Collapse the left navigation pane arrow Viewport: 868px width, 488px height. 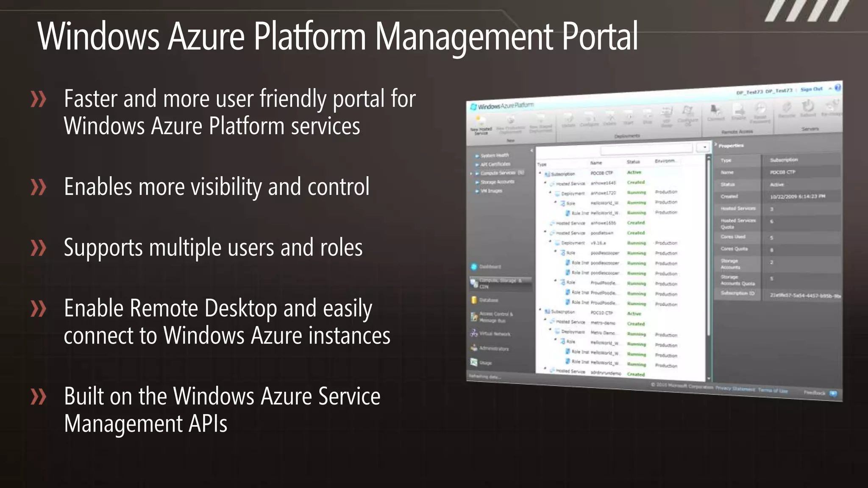tap(531, 150)
